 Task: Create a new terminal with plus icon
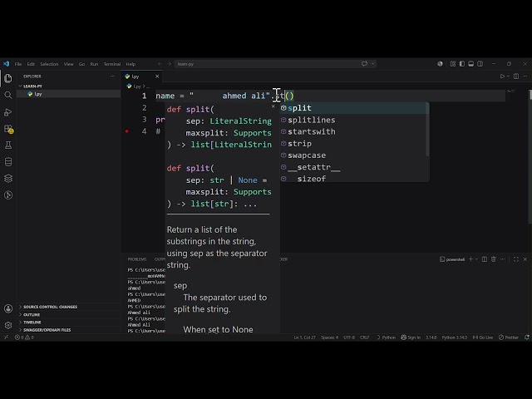click(470, 259)
